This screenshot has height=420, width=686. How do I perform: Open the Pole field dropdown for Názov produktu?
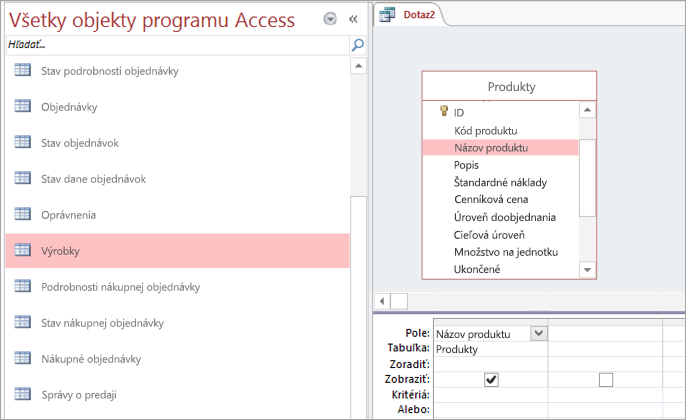pos(539,333)
